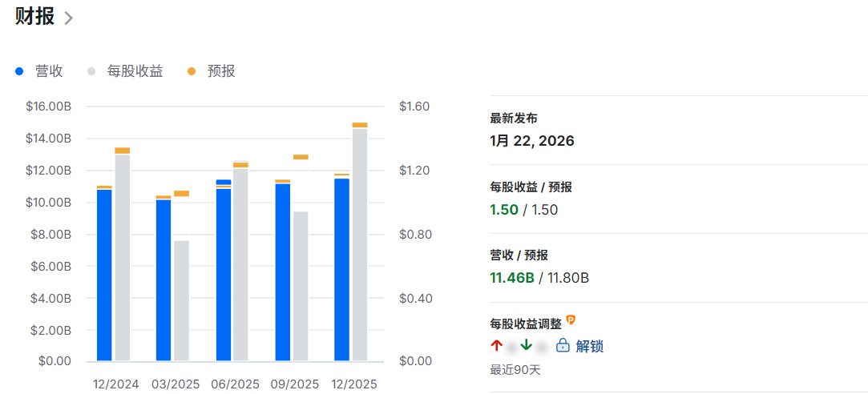Screen dimensions: 868x394
Task: Click the 12/2025 orange EPS forecast marker
Action: pos(360,125)
